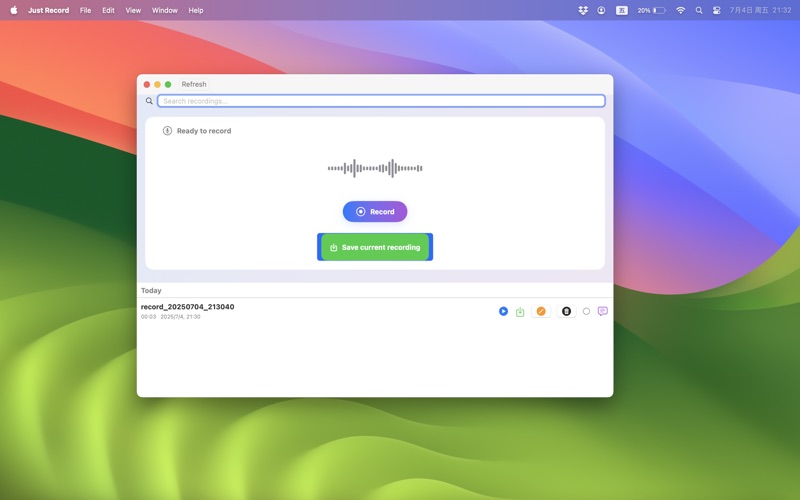Screen dimensions: 800x500
Task: Open the Help menu
Action: pyautogui.click(x=196, y=10)
